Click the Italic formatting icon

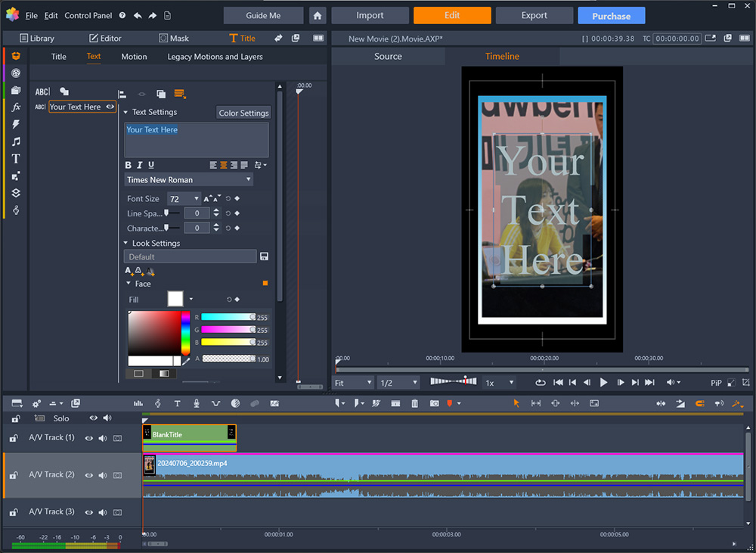[x=139, y=165]
